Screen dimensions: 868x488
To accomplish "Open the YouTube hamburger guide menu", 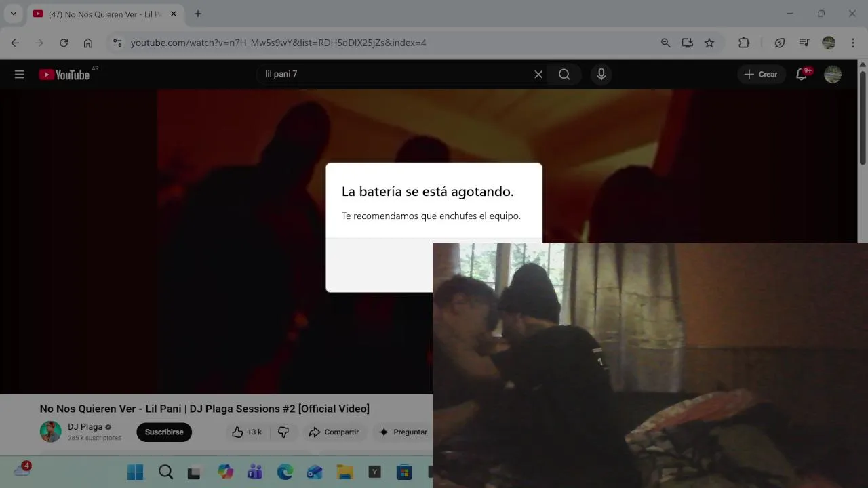I will [20, 75].
